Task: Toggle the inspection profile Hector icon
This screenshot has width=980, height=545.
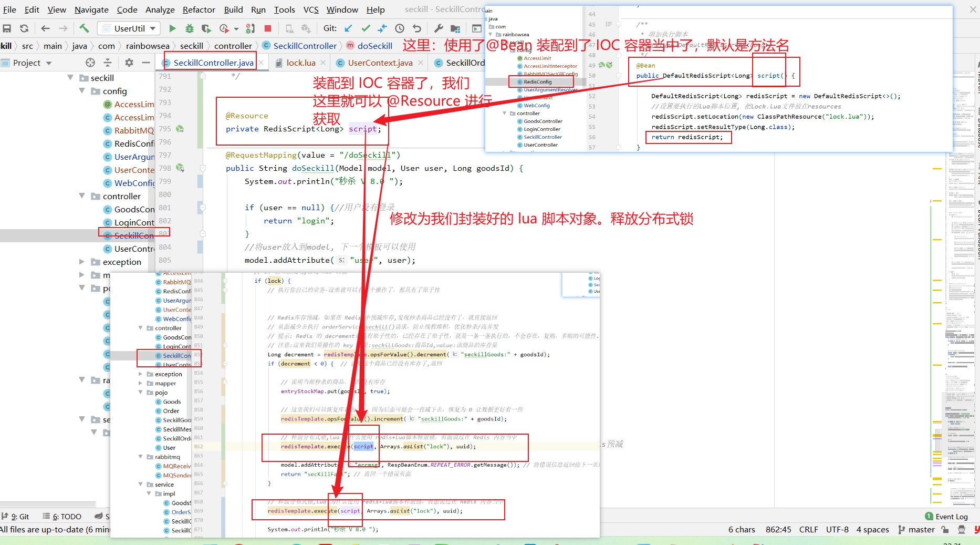Action: (x=962, y=530)
